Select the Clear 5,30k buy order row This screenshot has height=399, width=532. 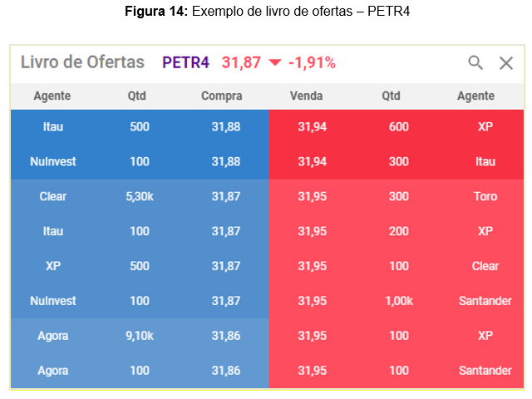pos(140,196)
